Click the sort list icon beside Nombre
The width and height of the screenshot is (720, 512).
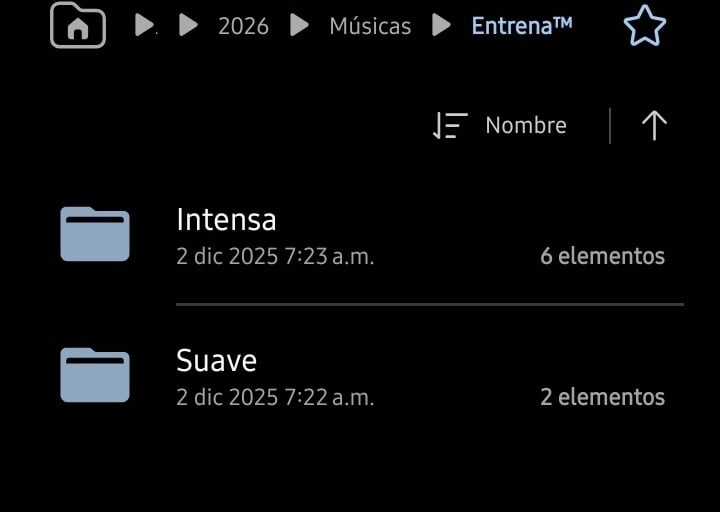[x=450, y=126]
